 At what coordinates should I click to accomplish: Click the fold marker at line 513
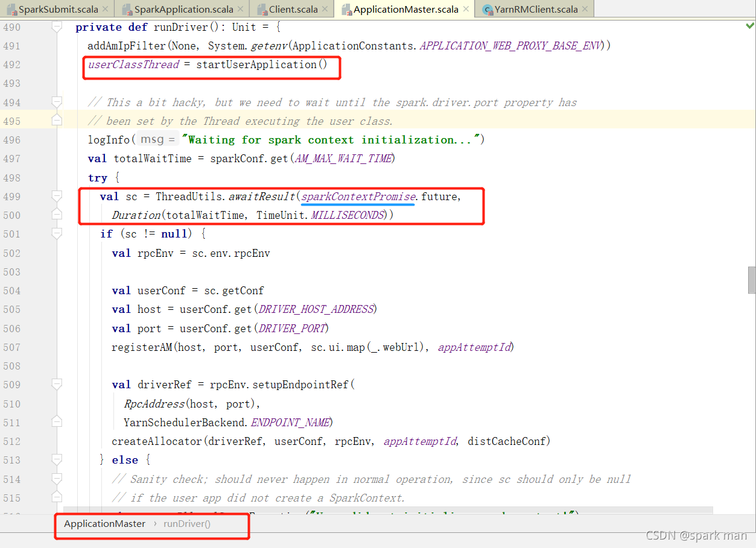click(57, 460)
